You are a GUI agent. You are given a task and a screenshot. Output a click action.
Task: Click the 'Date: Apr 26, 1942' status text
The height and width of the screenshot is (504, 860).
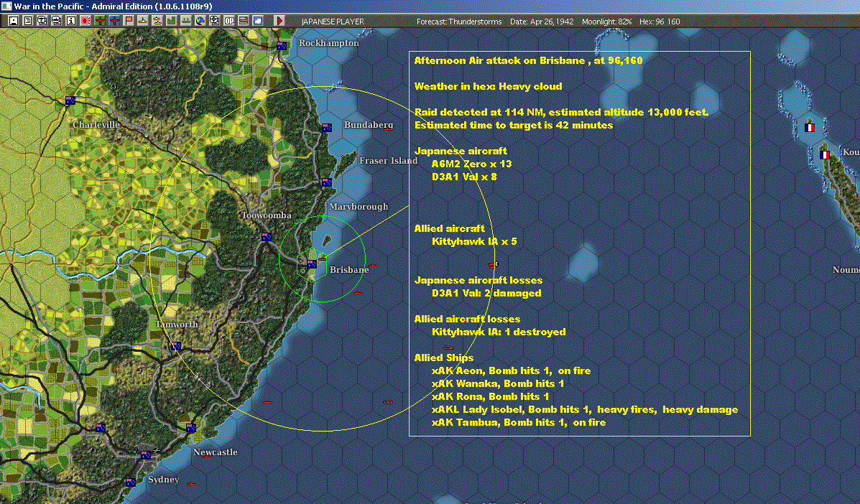pyautogui.click(x=542, y=22)
